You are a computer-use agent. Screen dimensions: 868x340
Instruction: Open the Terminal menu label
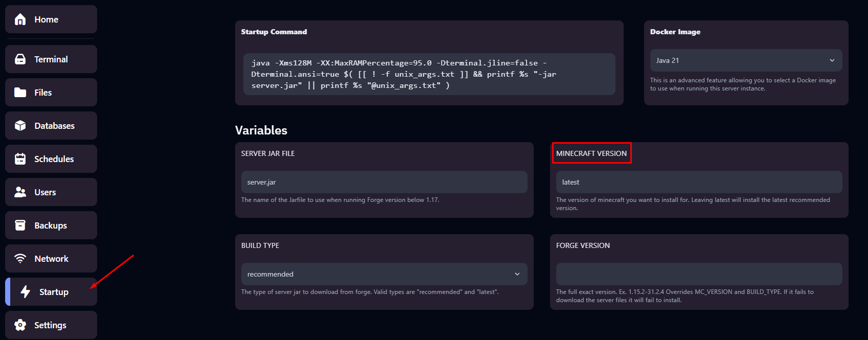(51, 59)
